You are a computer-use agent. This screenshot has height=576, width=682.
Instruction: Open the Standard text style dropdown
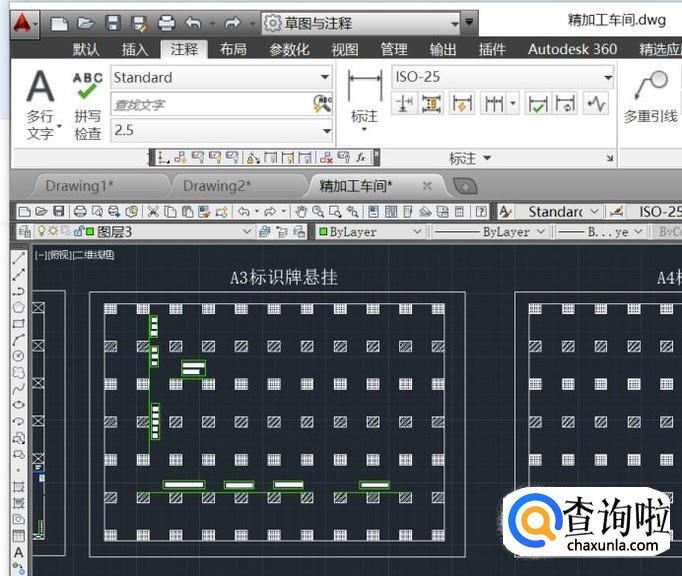(x=222, y=77)
